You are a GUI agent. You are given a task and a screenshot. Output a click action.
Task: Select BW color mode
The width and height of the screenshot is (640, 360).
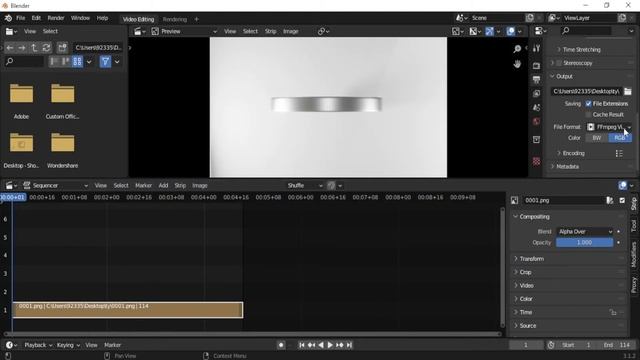click(x=597, y=138)
